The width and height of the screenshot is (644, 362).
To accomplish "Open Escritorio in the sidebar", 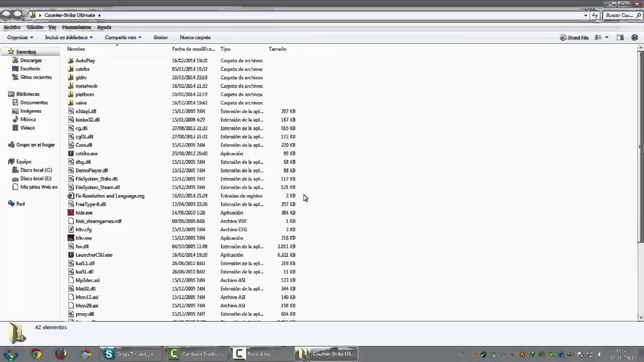I will 26,69.
